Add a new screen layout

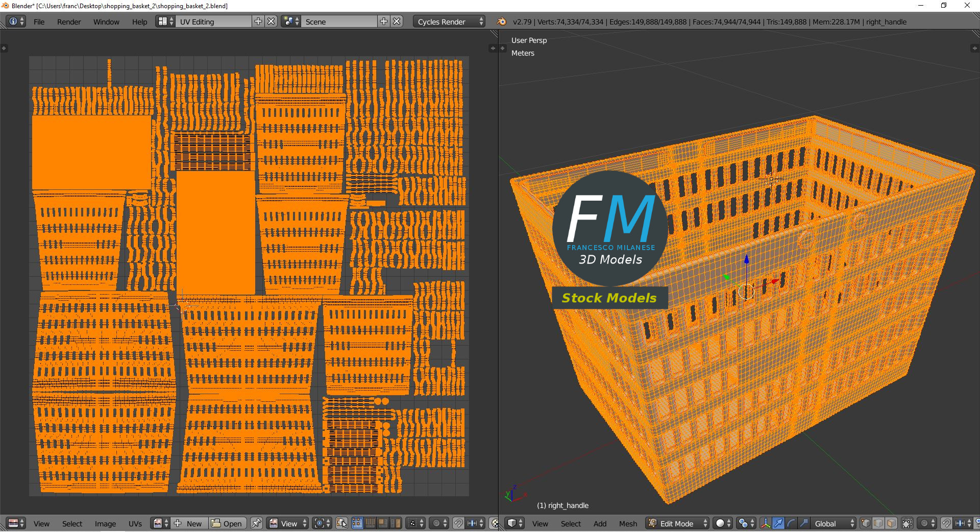point(258,21)
